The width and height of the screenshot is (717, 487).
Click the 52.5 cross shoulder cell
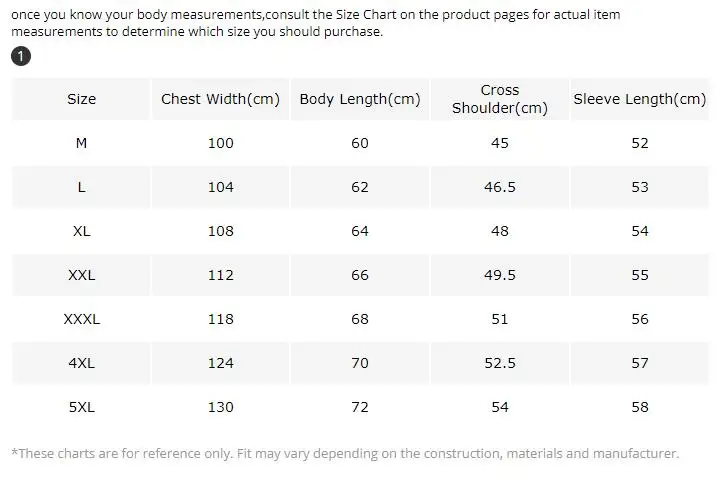500,363
